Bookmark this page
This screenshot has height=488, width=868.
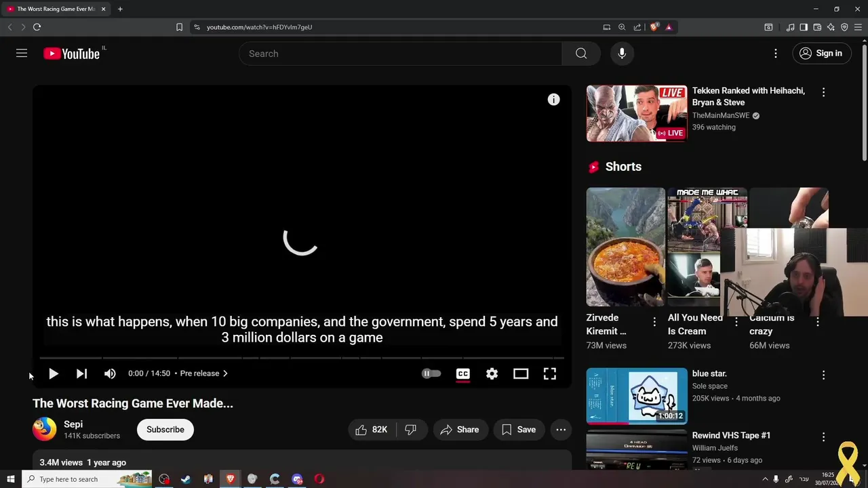point(179,27)
